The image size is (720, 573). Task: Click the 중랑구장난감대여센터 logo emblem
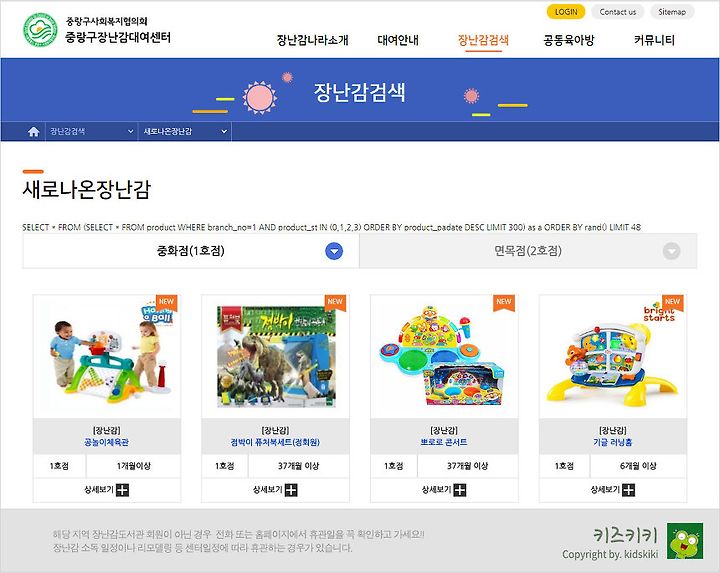(40, 30)
